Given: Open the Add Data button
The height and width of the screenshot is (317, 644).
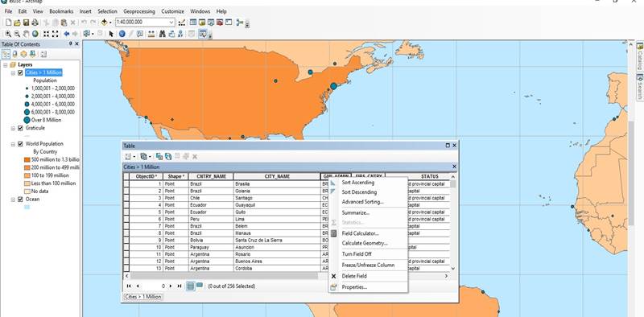Looking at the screenshot, I should click(x=105, y=23).
